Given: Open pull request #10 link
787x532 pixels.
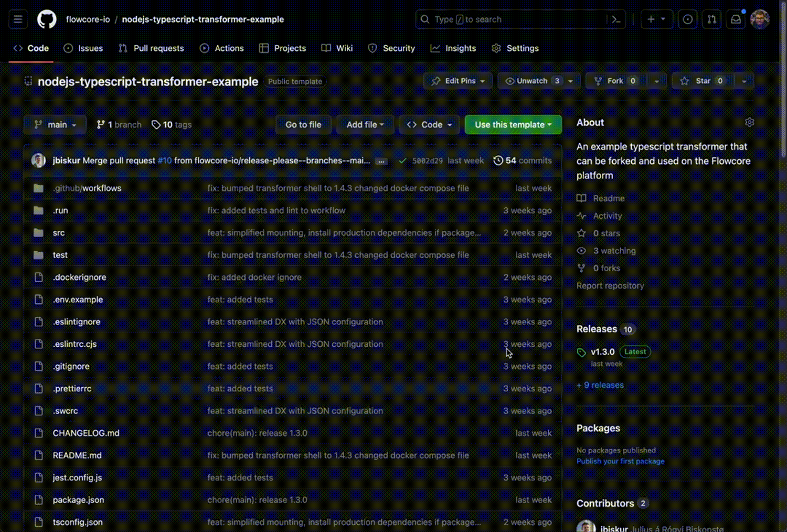Looking at the screenshot, I should (165, 161).
